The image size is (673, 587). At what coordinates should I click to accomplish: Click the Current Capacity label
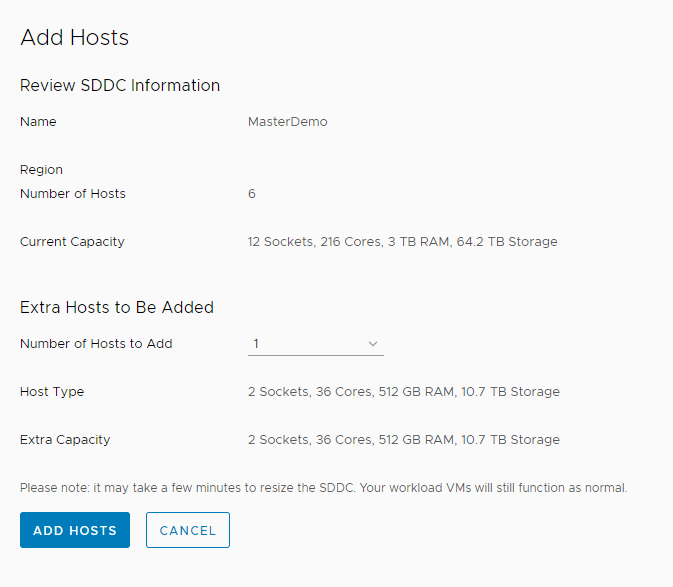pyautogui.click(x=72, y=242)
